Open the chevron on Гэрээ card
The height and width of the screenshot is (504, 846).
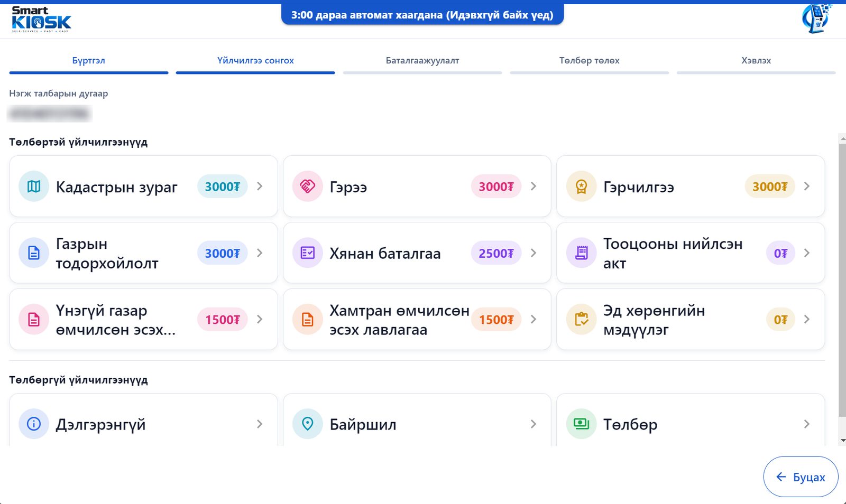point(534,186)
